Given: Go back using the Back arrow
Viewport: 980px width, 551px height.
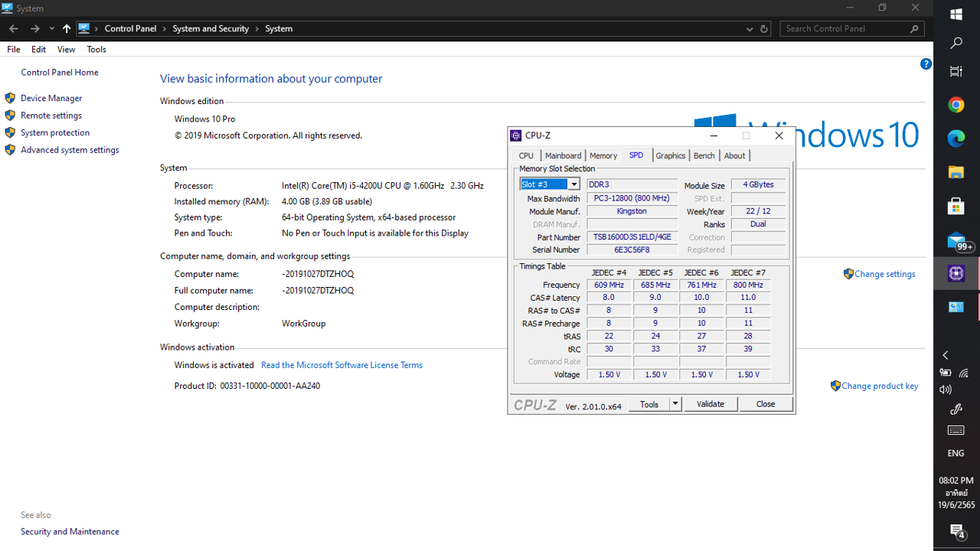Looking at the screenshot, I should pos(14,28).
